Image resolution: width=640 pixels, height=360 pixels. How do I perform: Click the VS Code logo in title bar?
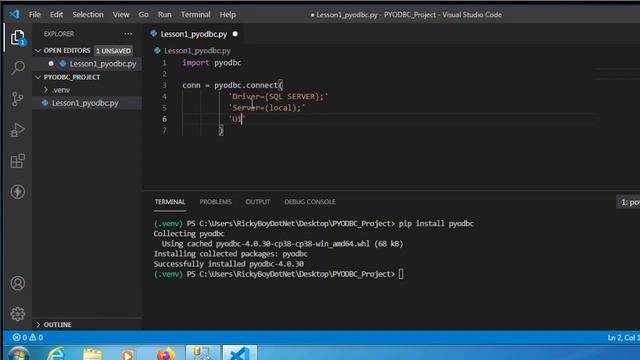point(15,14)
